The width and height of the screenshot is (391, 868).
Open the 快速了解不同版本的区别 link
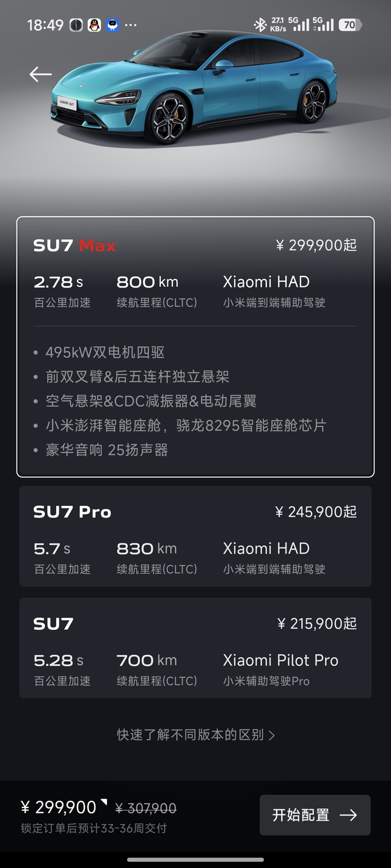coord(190,734)
